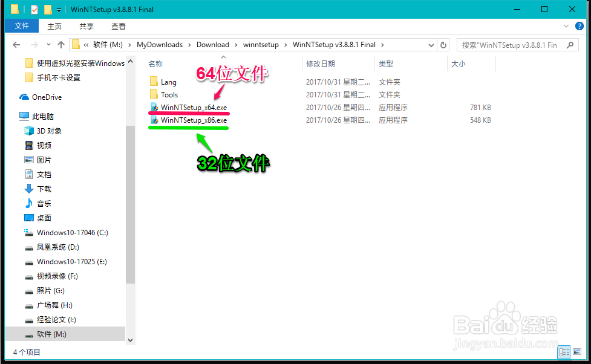Open breadcrumb overflow chevron before 软件 (M:)

[x=86, y=45]
